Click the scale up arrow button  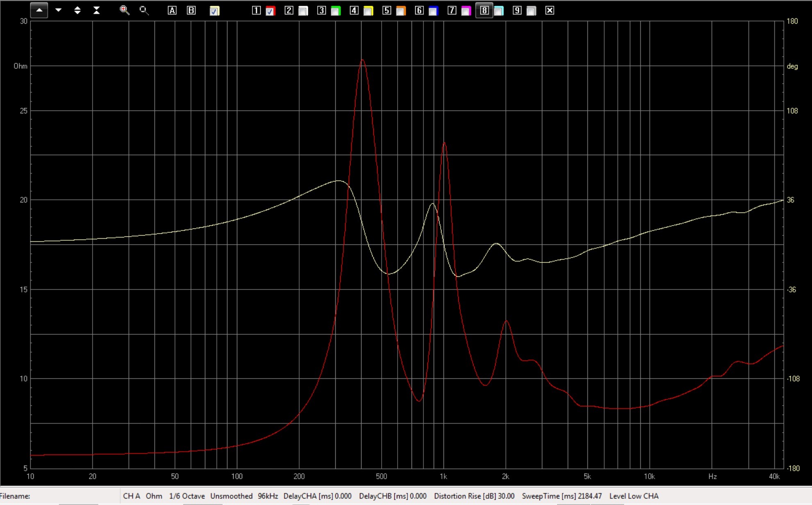[39, 10]
